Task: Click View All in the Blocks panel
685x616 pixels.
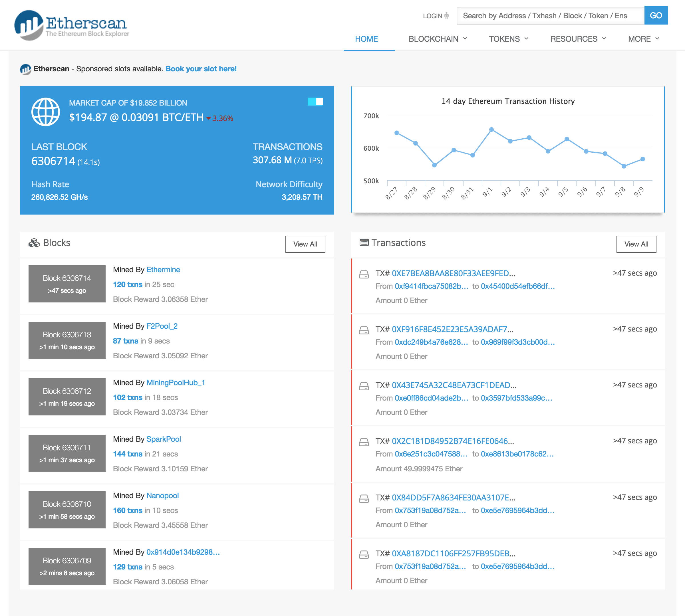Action: (x=305, y=244)
